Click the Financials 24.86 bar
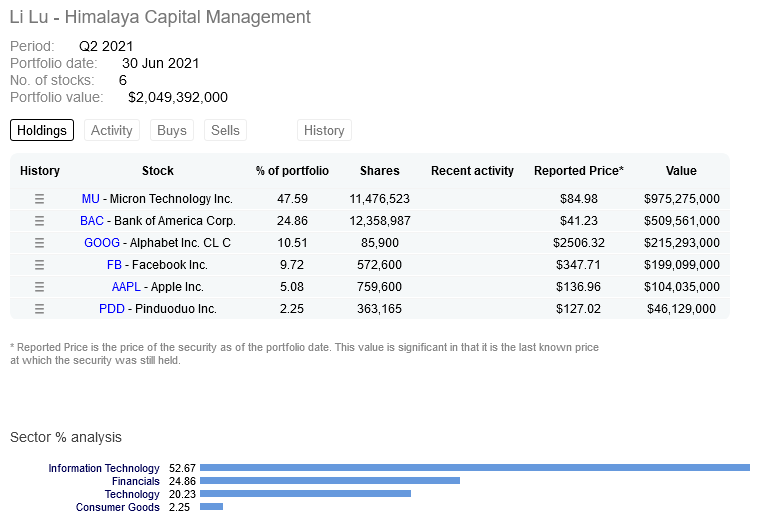Screen dimensions: 757x526 (330, 481)
